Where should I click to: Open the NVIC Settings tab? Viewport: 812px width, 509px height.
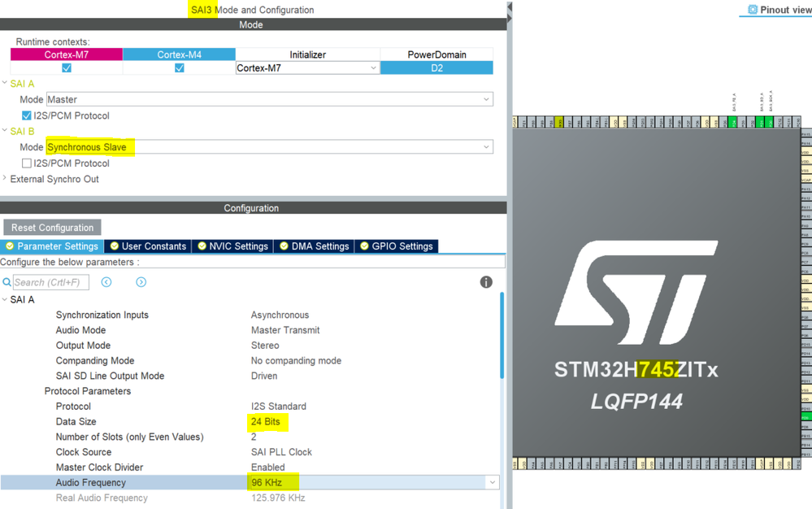232,246
